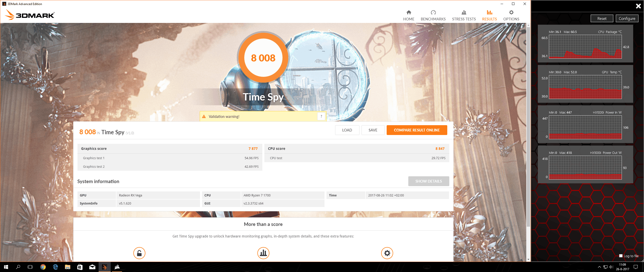
Task: Click the Graphics score row
Action: 170,149
